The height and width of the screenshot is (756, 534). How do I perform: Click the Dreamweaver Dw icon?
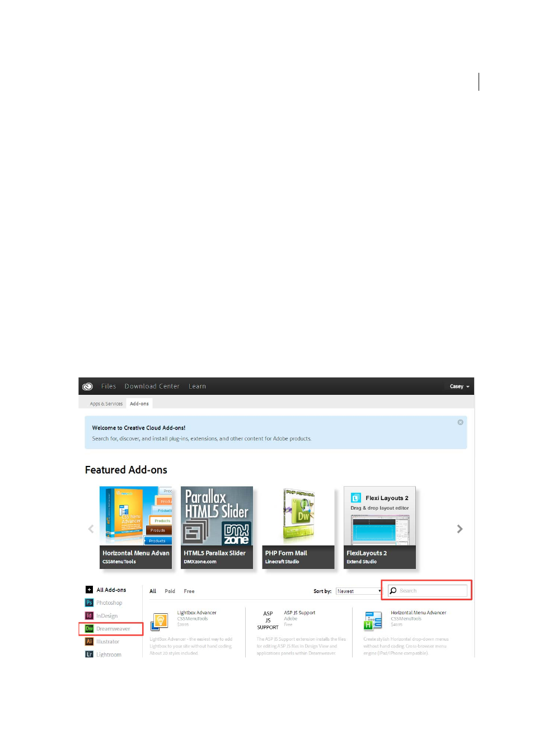[89, 628]
